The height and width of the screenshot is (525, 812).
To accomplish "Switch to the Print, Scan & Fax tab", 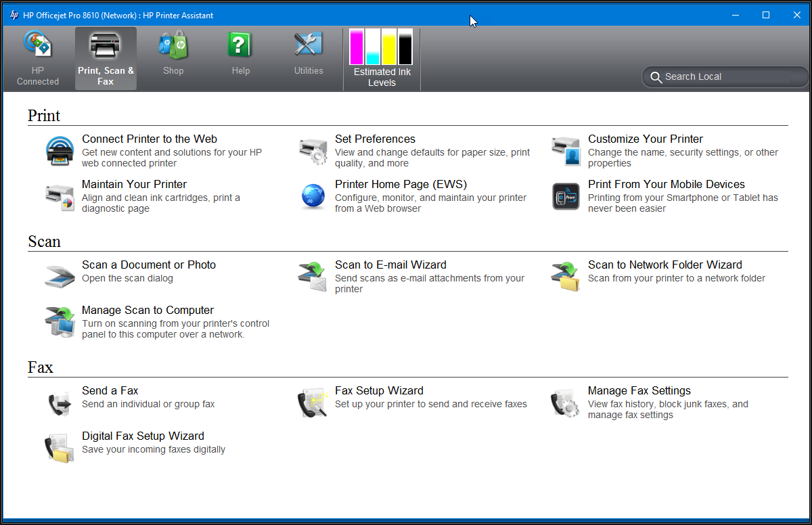I will click(106, 59).
